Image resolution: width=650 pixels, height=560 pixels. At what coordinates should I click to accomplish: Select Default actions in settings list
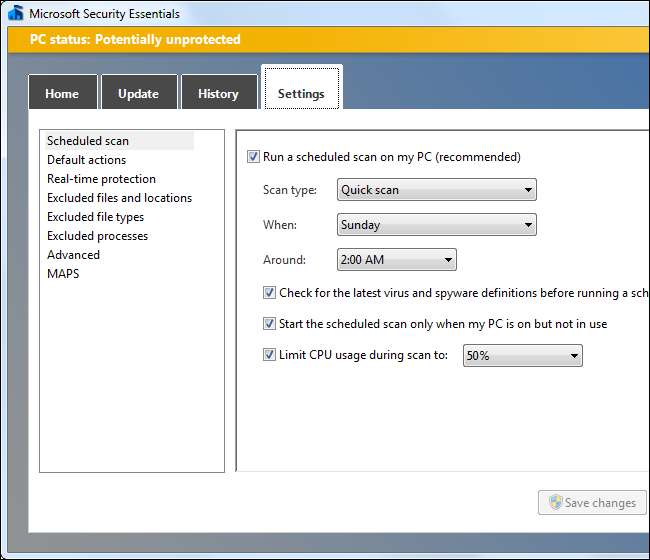pos(86,160)
